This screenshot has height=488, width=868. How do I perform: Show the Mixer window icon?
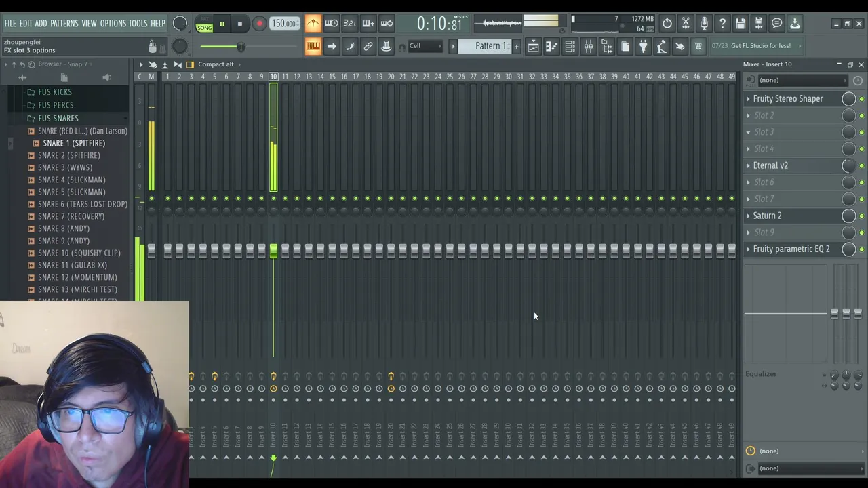point(588,46)
